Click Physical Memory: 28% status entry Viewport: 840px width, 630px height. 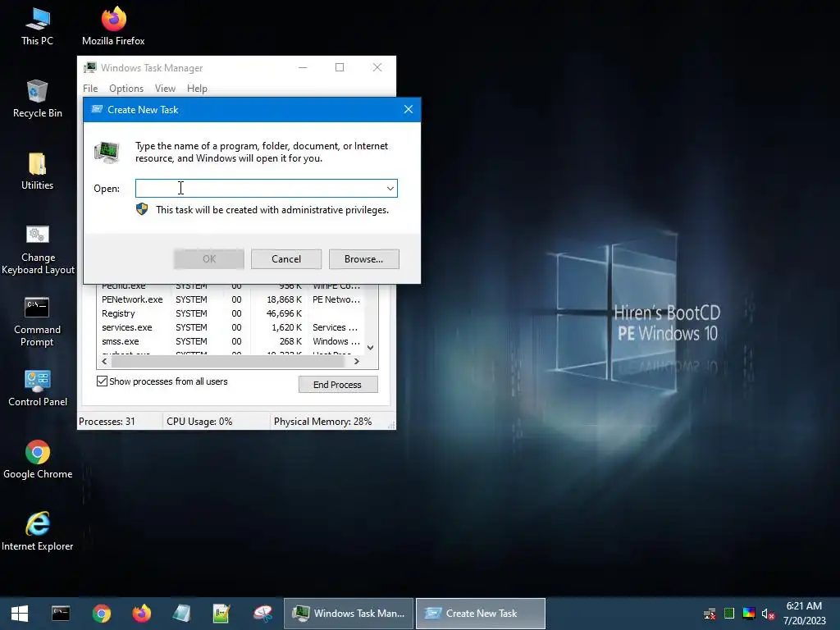tap(322, 422)
